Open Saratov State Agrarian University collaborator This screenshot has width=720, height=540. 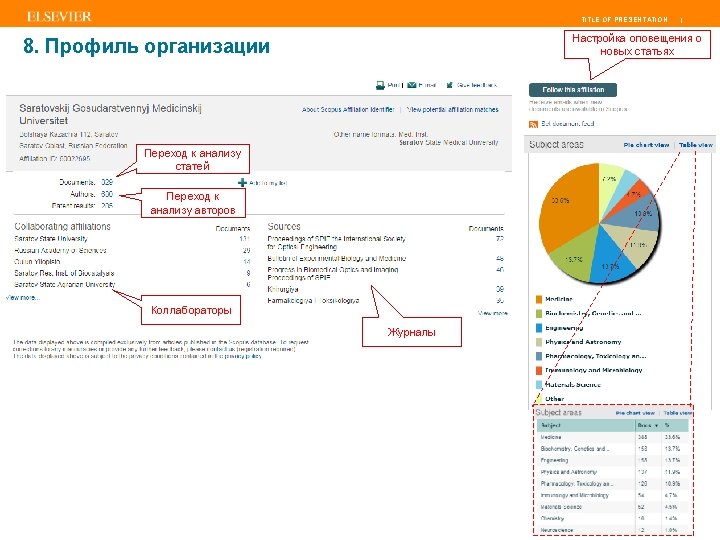(x=65, y=285)
